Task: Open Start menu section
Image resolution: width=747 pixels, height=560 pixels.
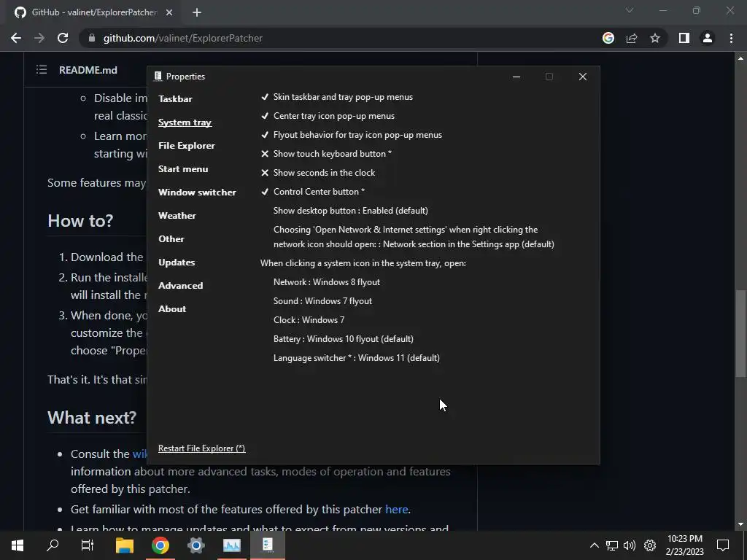Action: pos(183,169)
